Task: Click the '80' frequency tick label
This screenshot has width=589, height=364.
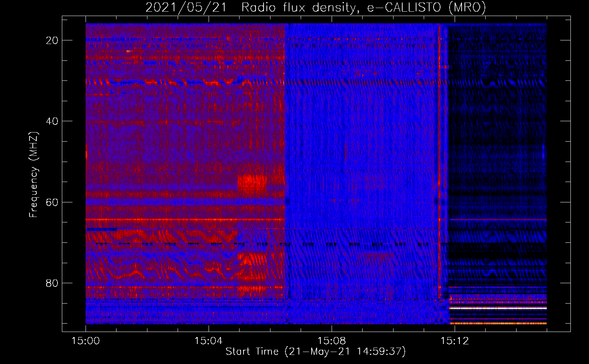Action: tap(52, 283)
